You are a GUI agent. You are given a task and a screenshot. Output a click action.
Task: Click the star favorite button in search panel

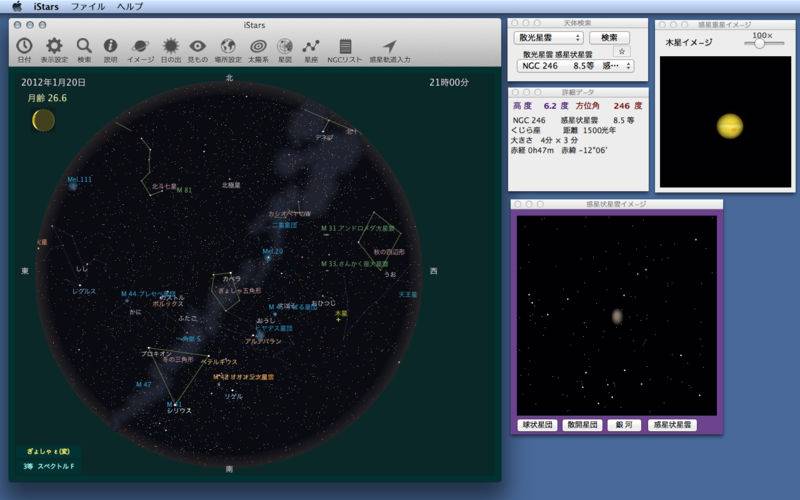pyautogui.click(x=621, y=52)
